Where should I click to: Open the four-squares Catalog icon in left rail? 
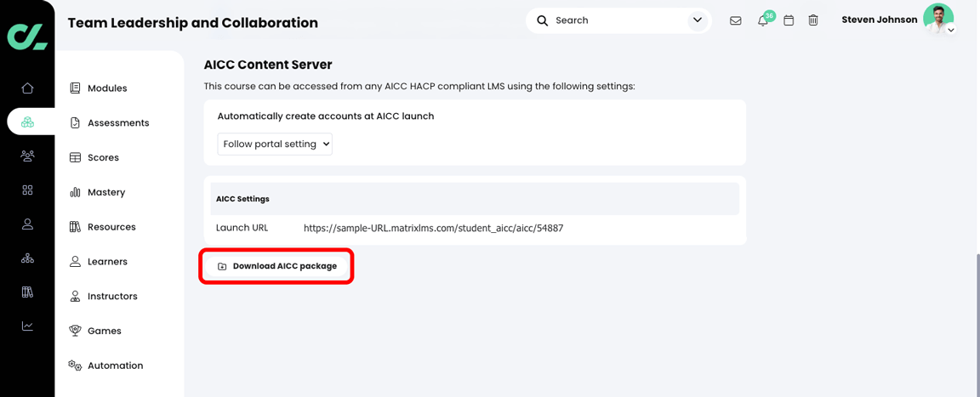coord(27,190)
